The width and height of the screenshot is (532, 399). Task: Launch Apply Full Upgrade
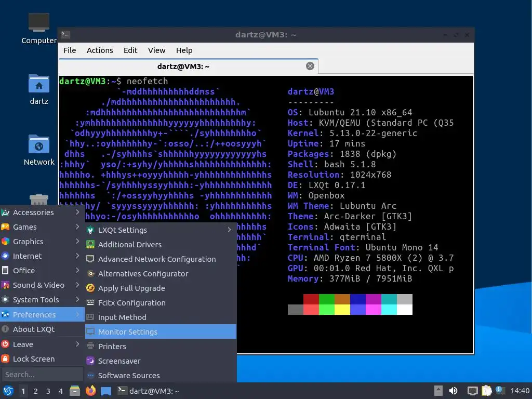click(x=161, y=288)
